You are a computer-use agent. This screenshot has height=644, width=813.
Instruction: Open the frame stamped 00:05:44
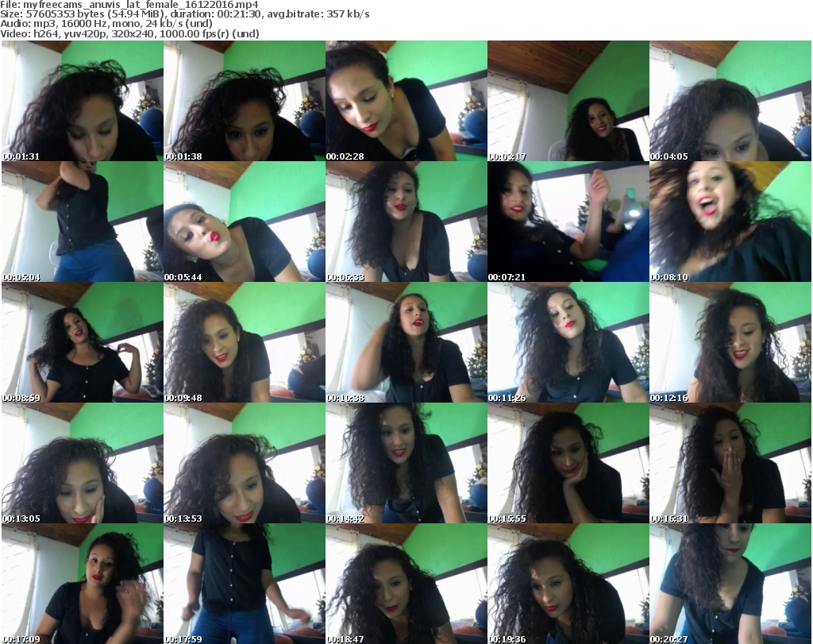245,222
